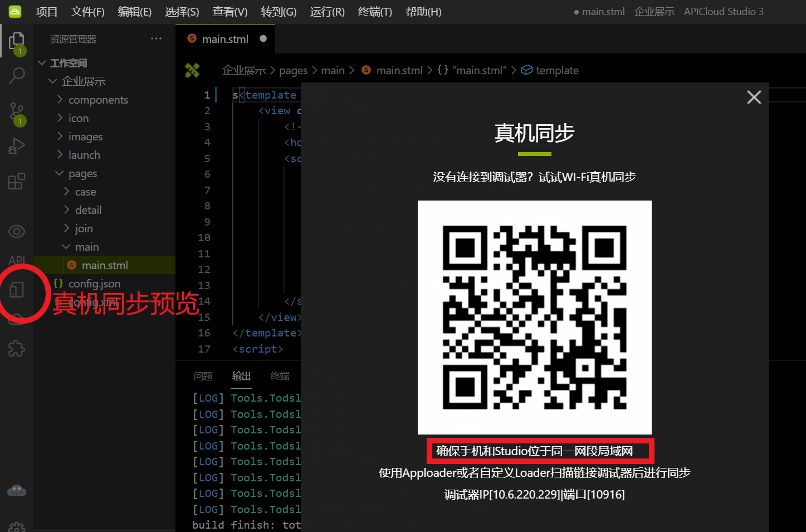Open the 选择(S) menu
The image size is (806, 532).
pyautogui.click(x=182, y=12)
